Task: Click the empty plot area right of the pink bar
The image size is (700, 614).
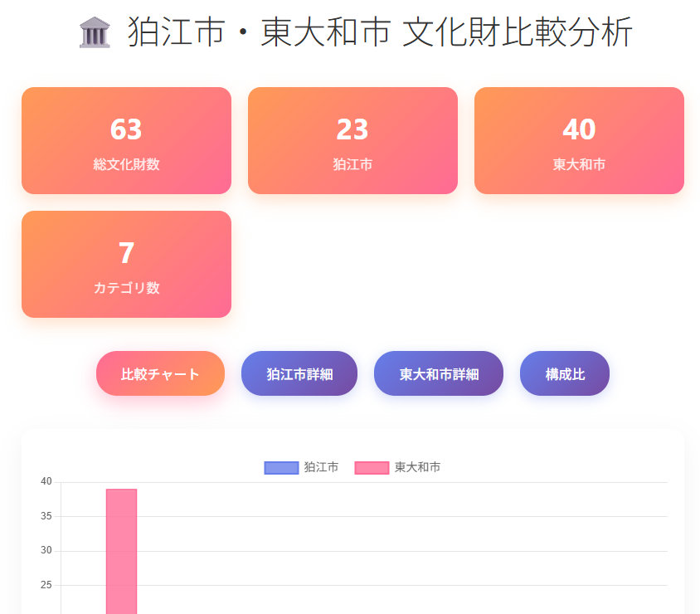Action: [398, 548]
